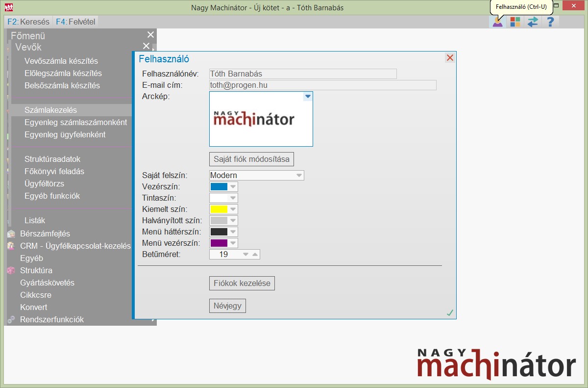This screenshot has height=388, width=588.
Task: Open the four colored squares toolbar icon
Action: click(515, 22)
